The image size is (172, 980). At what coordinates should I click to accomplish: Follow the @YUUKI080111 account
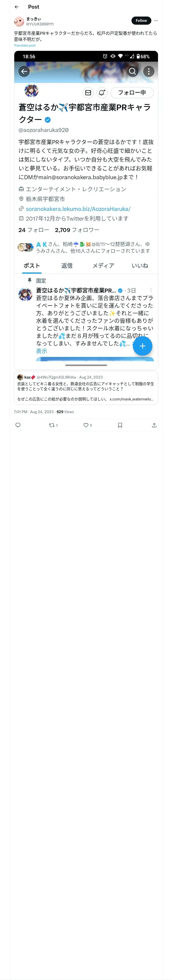point(141,21)
